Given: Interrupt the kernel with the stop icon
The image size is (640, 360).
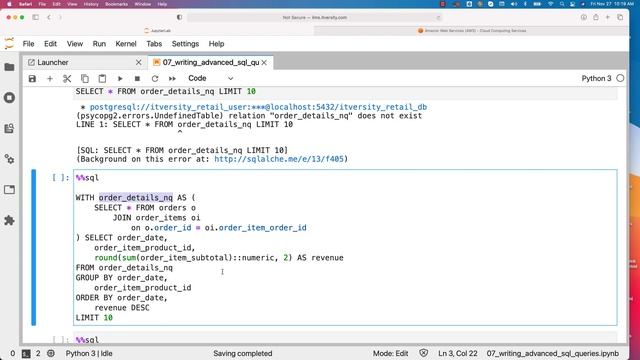Looking at the screenshot, I should 138,78.
